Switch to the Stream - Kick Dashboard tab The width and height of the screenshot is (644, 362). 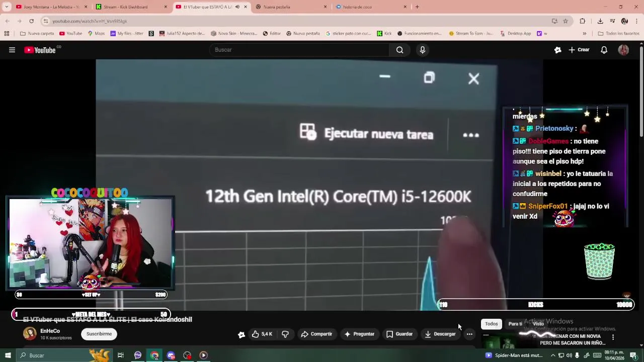pos(132,7)
